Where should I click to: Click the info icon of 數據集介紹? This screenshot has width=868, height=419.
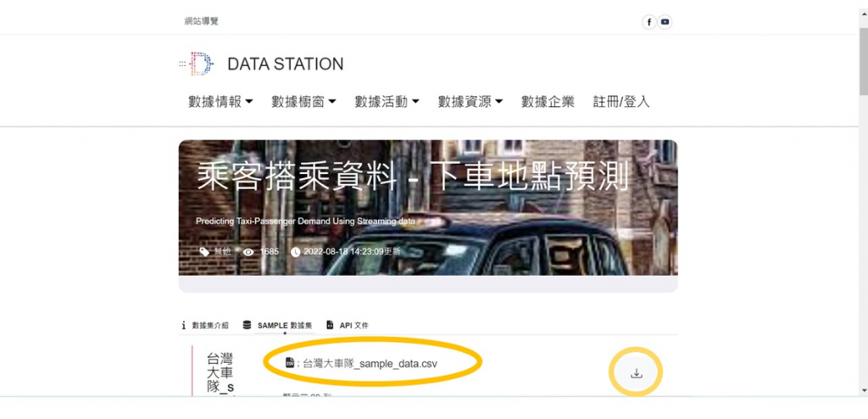click(184, 326)
